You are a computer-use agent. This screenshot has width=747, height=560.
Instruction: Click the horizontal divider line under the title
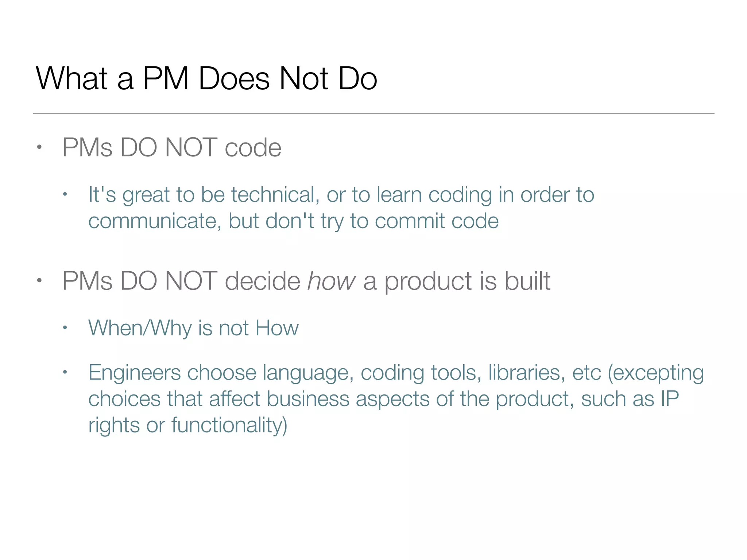point(373,113)
